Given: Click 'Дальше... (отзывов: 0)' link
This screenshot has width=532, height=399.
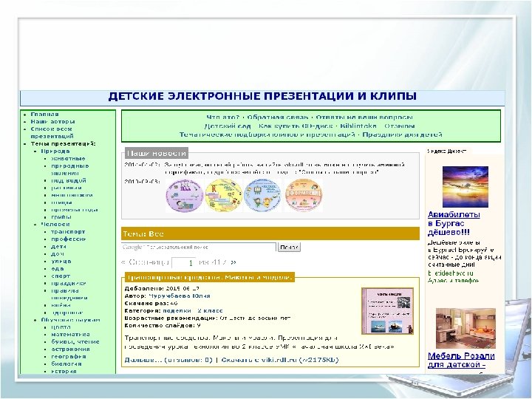Looking at the screenshot, I should tap(168, 360).
